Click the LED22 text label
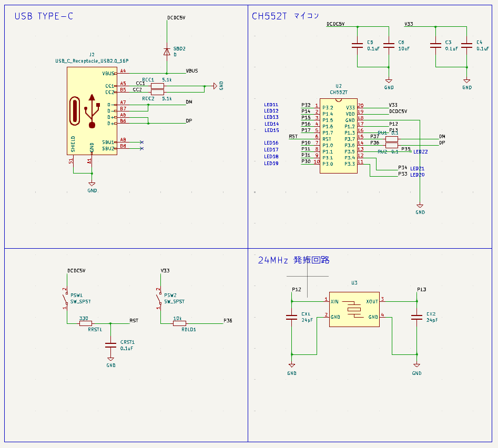498x448 pixels. tap(421, 152)
